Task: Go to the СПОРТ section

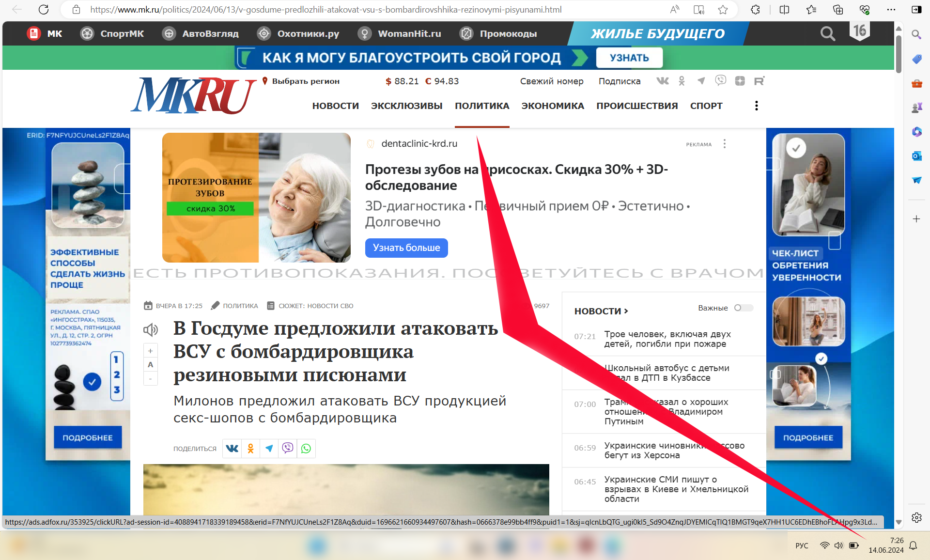Action: click(706, 106)
